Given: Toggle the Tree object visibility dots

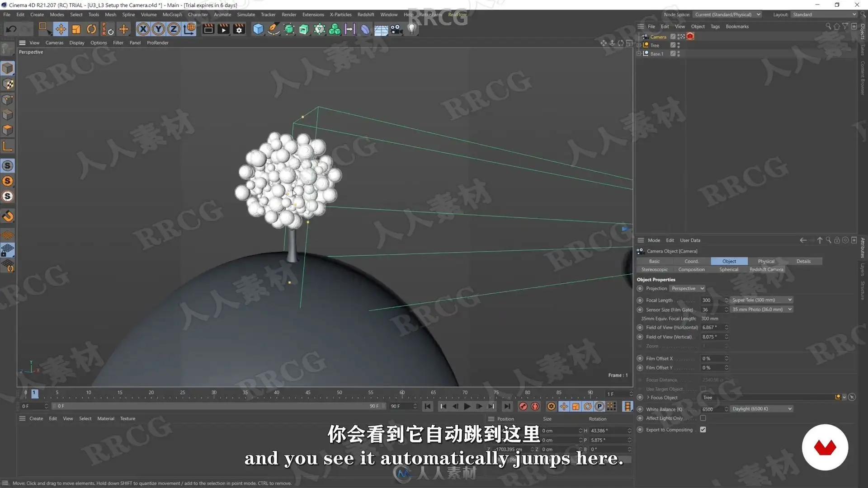Looking at the screenshot, I should (x=679, y=45).
